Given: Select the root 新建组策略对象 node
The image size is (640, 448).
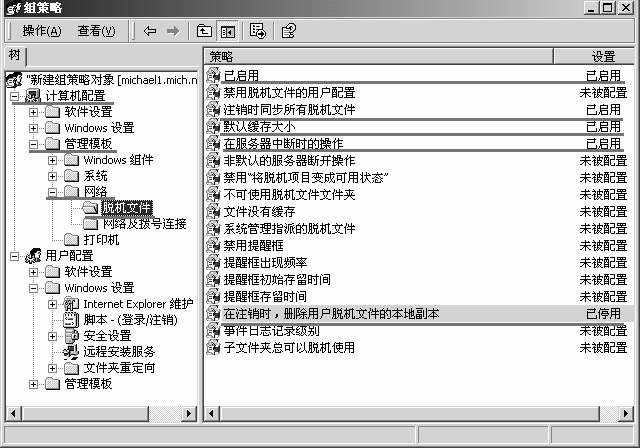Looking at the screenshot, I should click(112, 80).
